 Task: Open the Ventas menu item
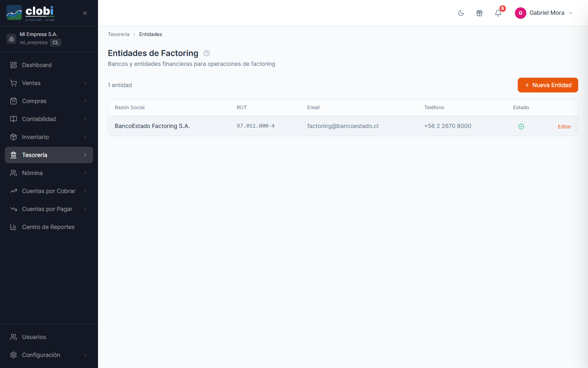49,83
